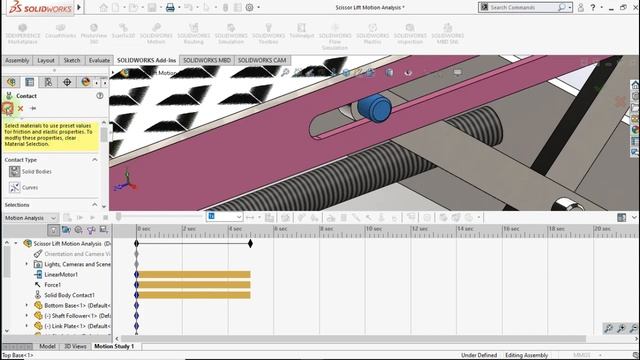This screenshot has height=360, width=640.
Task: Click SOLIDWORKS Motion add-in button
Action: pyautogui.click(x=156, y=33)
